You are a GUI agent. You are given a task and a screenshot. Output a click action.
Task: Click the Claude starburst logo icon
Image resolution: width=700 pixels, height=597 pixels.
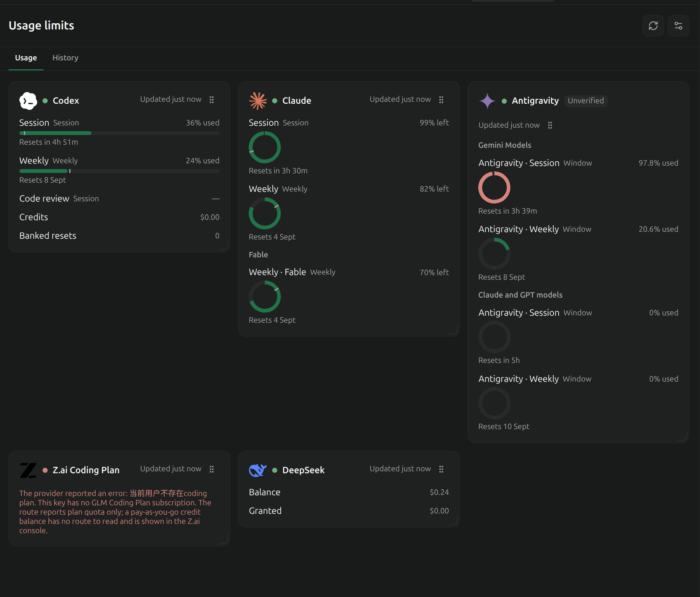pos(258,101)
